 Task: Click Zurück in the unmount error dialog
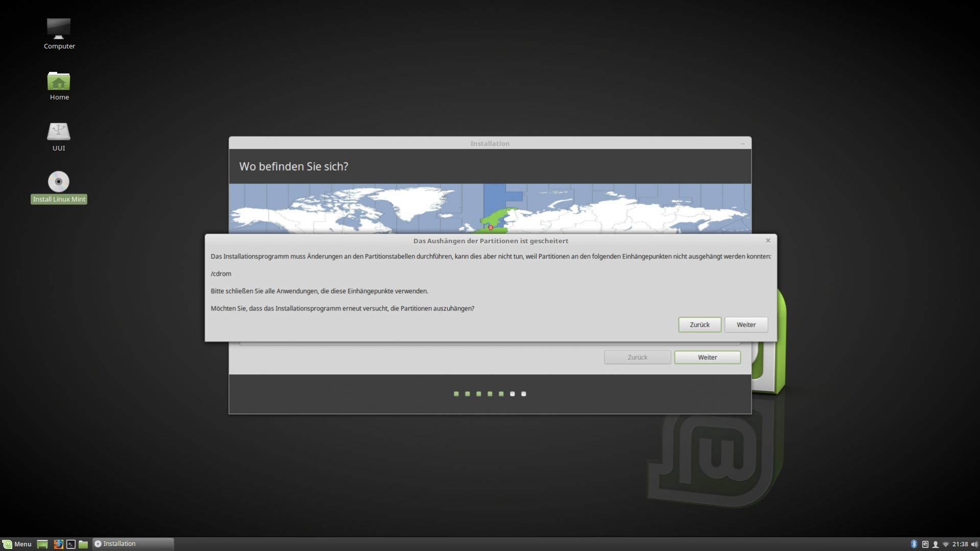click(699, 325)
